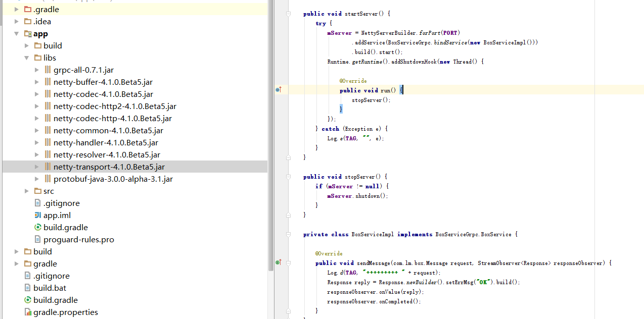Place cursor on stopServer() call inside run
This screenshot has width=644, height=319.
click(x=371, y=100)
